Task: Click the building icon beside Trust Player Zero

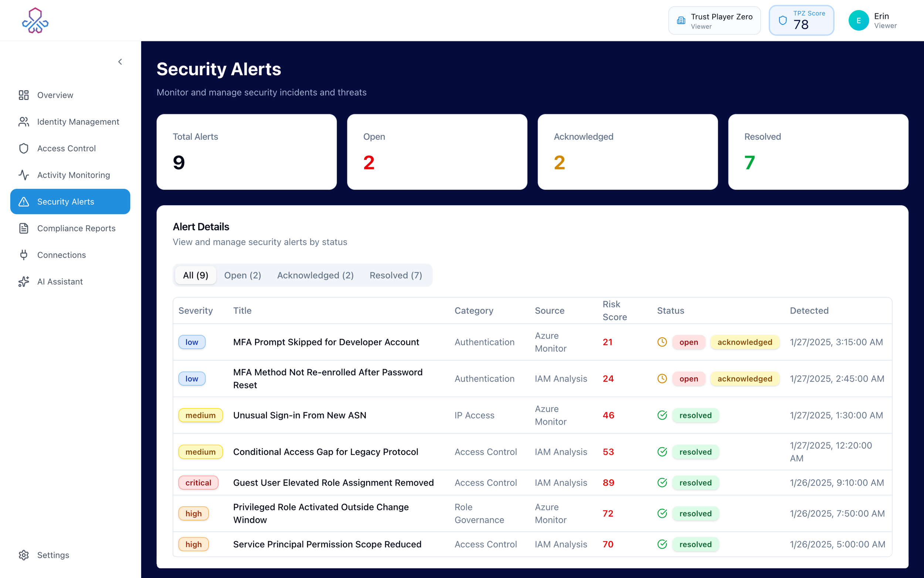Action: pos(681,21)
